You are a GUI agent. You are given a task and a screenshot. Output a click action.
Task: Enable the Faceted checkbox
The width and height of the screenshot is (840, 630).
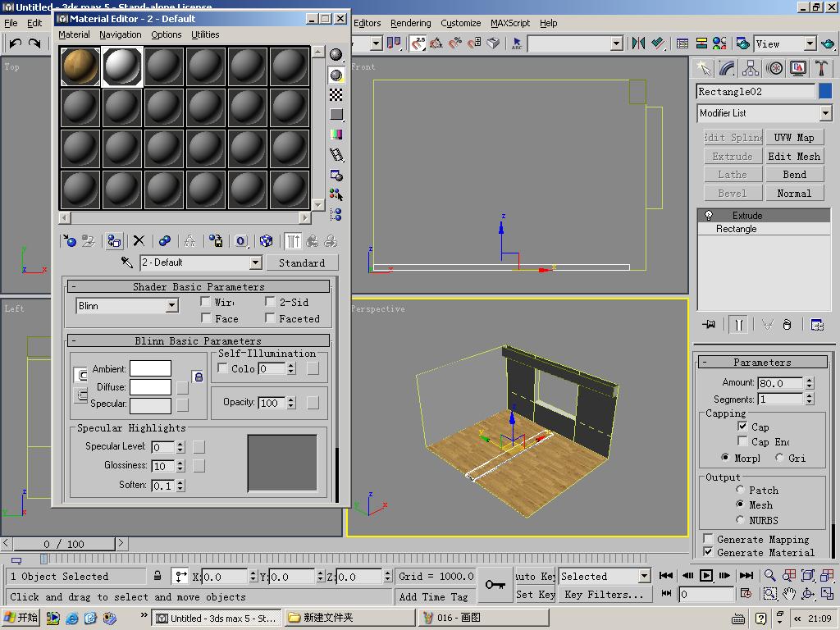270,318
